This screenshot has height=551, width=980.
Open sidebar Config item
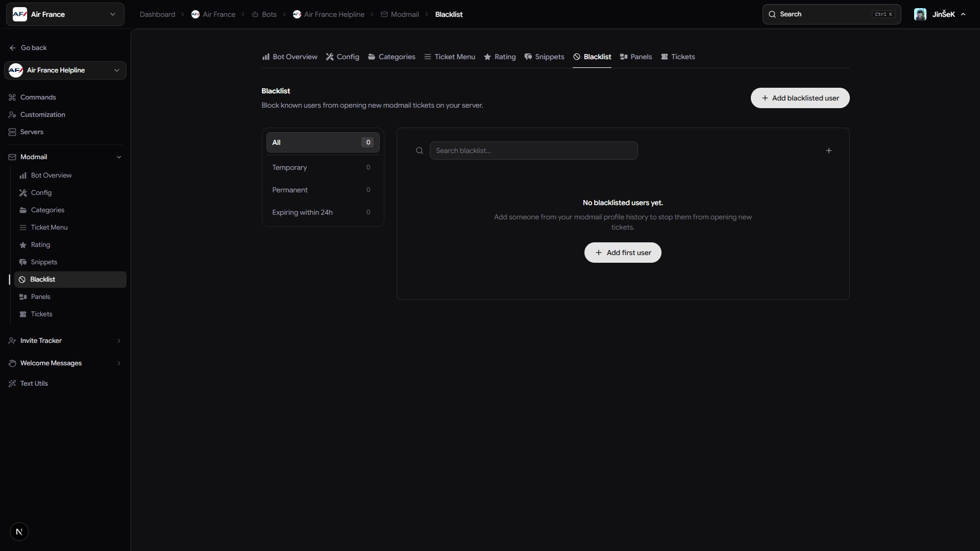coord(70,193)
